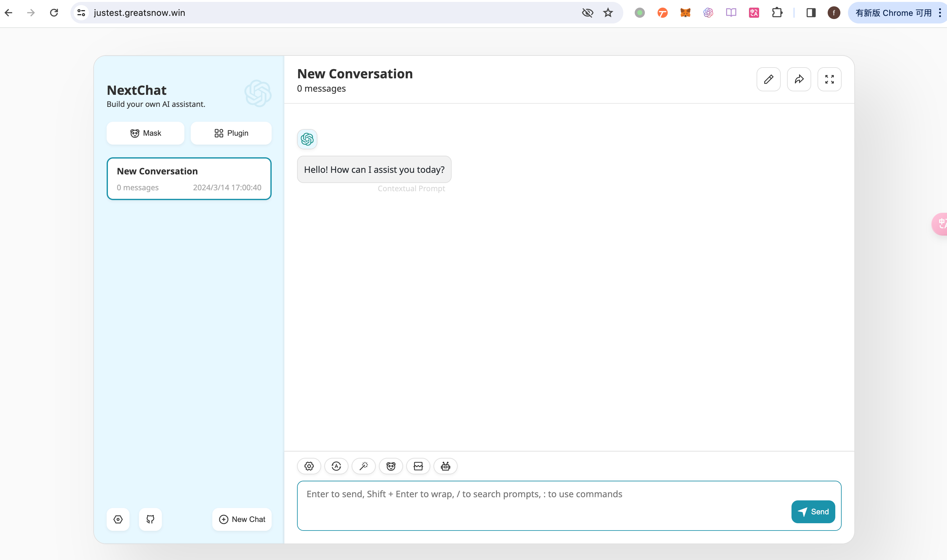View site information icon in address bar

(81, 13)
